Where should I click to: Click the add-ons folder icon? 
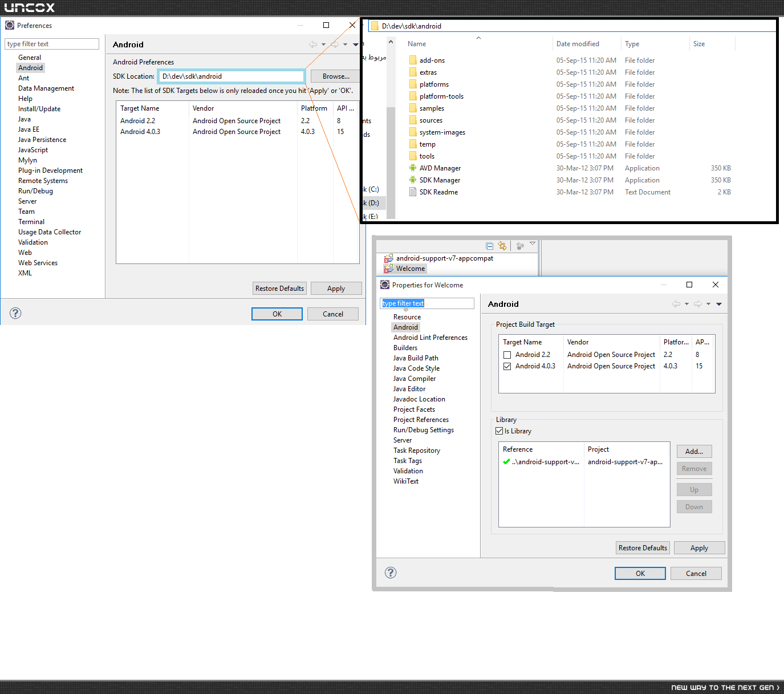413,60
